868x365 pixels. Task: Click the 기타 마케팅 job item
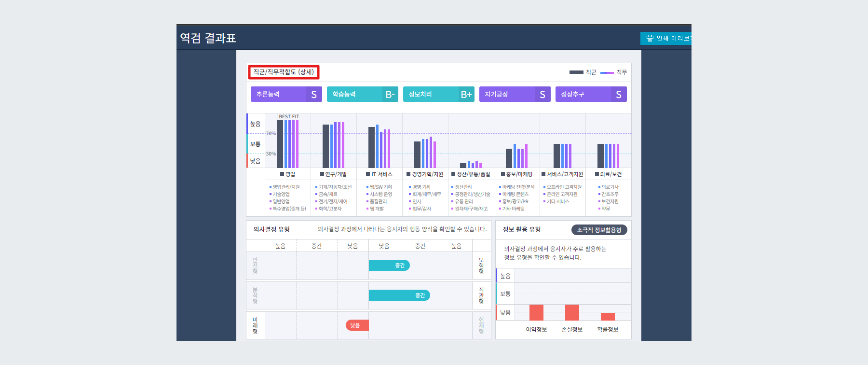pyautogui.click(x=512, y=209)
